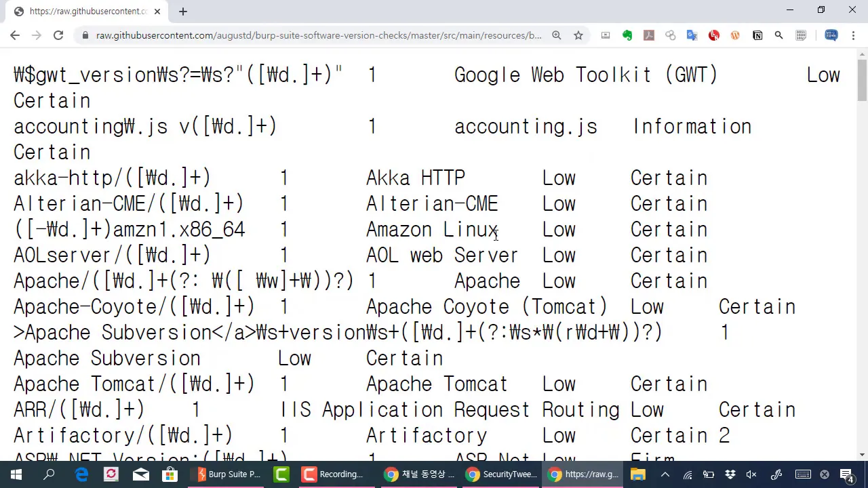Click the description text "Alterian-CME"

pyautogui.click(x=432, y=203)
